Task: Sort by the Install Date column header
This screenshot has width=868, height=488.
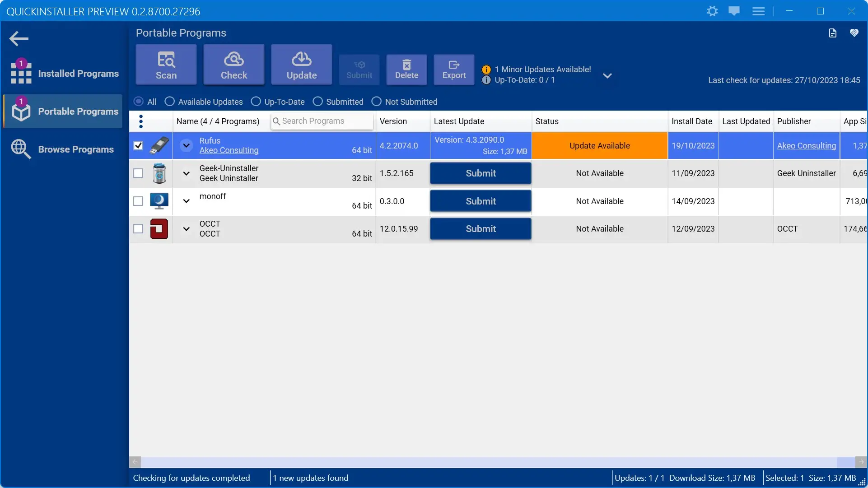Action: click(693, 121)
